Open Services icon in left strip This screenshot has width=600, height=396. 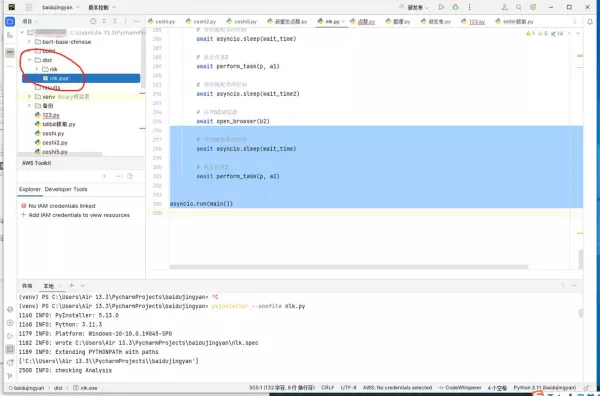tap(10, 323)
